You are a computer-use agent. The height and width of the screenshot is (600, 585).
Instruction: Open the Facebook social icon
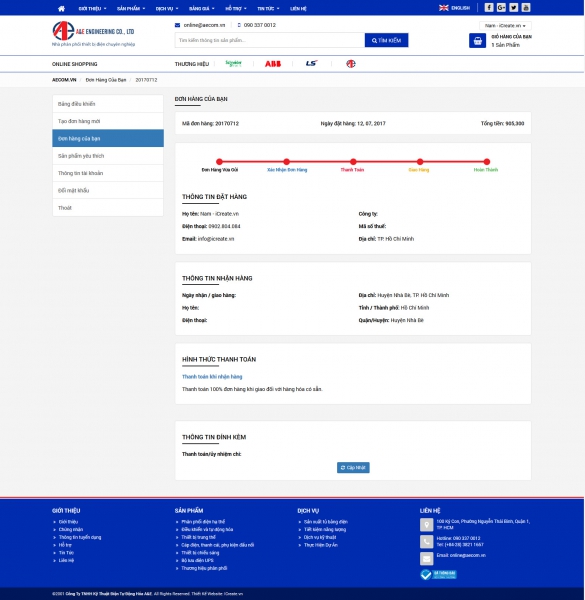point(489,8)
